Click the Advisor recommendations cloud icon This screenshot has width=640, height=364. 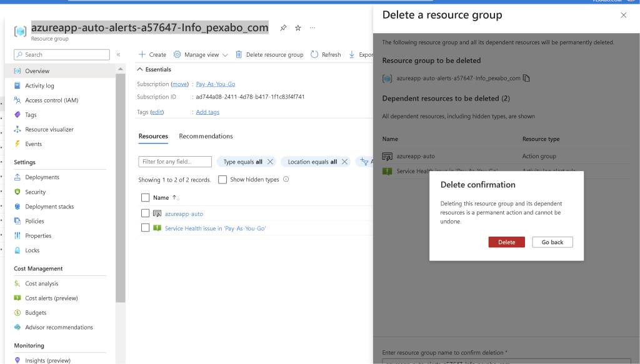pyautogui.click(x=17, y=327)
